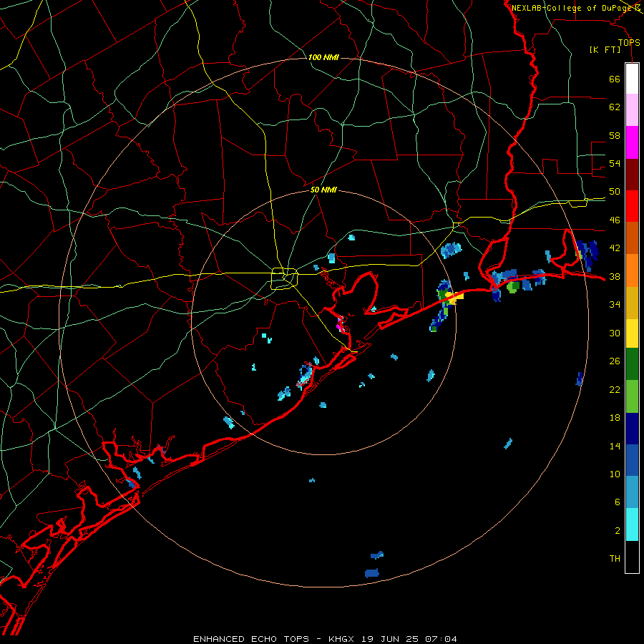The height and width of the screenshot is (644, 644).
Task: Click the legend value 30
Action: pos(615,333)
